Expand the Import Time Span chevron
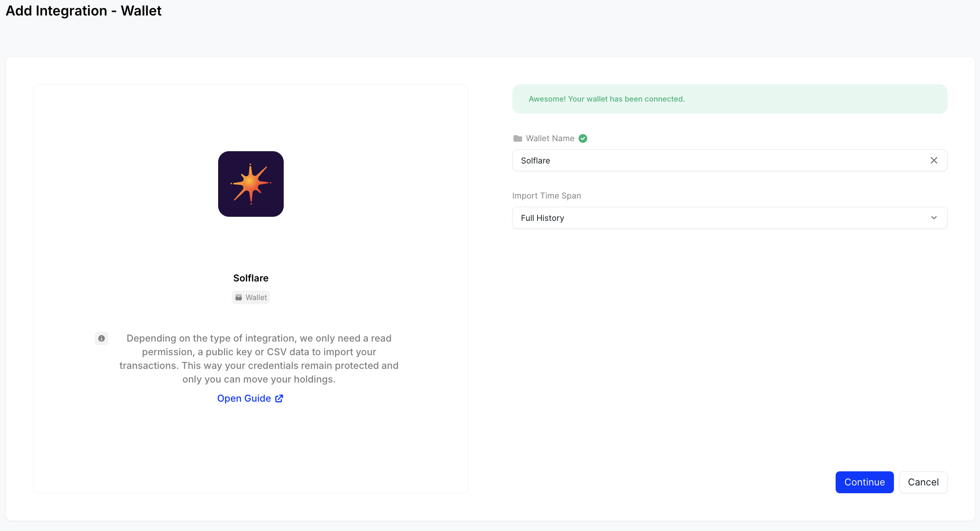Image resolution: width=980 pixels, height=531 pixels. (x=934, y=218)
